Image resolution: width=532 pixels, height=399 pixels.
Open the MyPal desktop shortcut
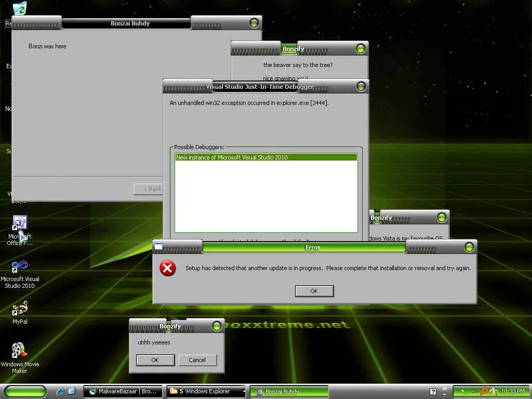[x=20, y=312]
